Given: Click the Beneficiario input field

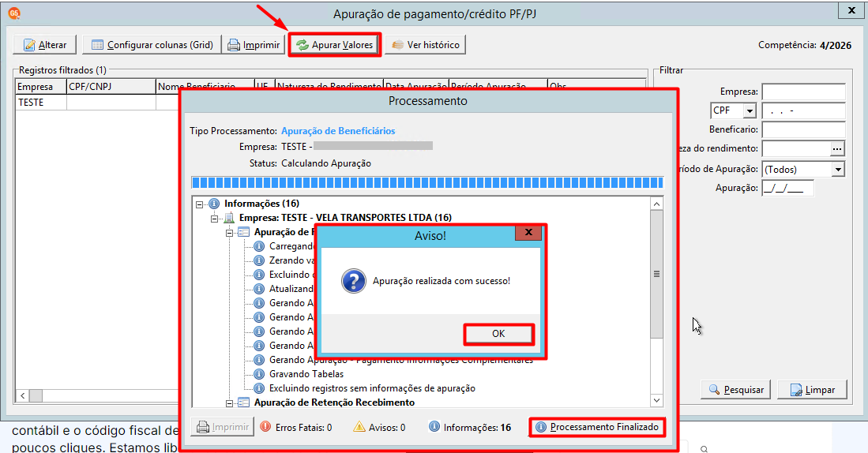Looking at the screenshot, I should (804, 129).
